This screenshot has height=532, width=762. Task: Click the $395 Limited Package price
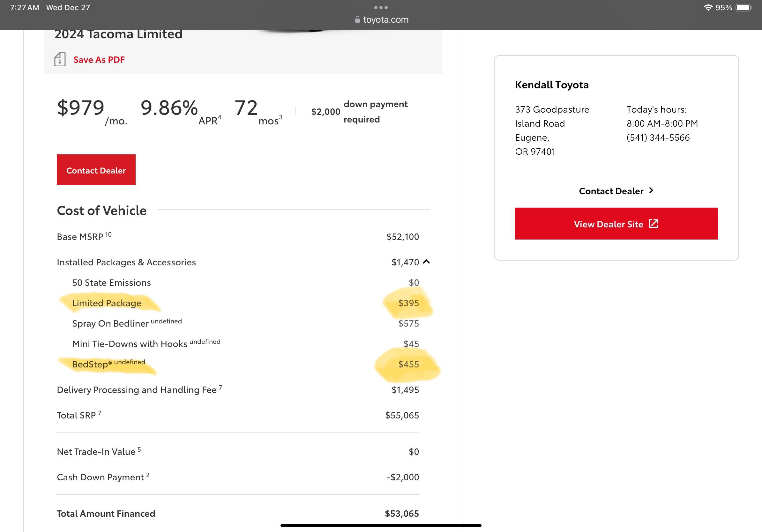408,303
